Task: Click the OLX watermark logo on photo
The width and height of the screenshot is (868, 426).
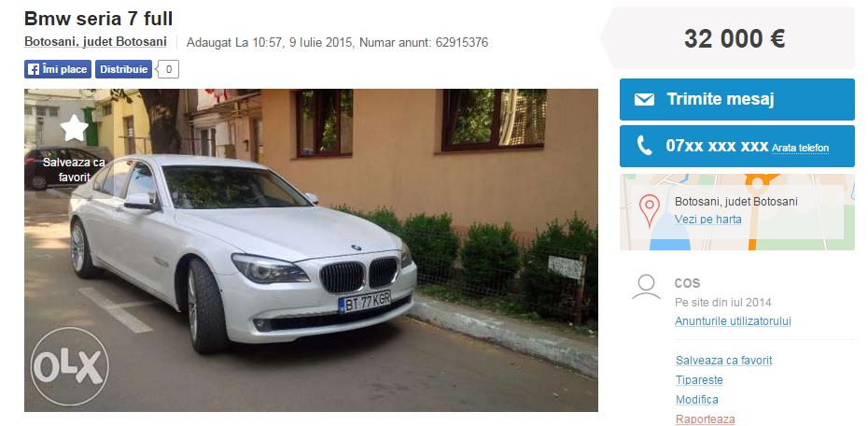Action: (x=69, y=366)
